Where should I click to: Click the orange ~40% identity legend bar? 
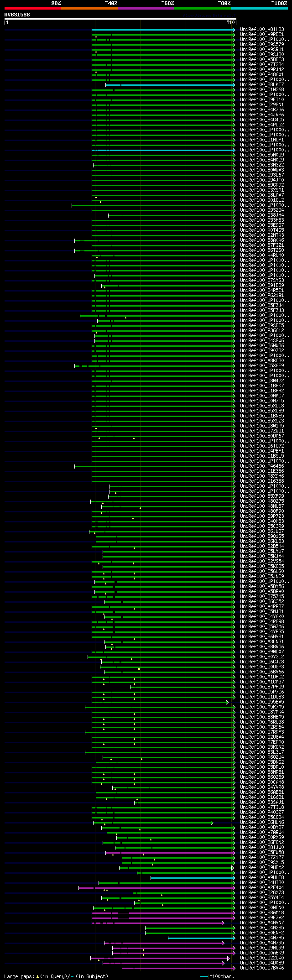[x=89, y=8]
